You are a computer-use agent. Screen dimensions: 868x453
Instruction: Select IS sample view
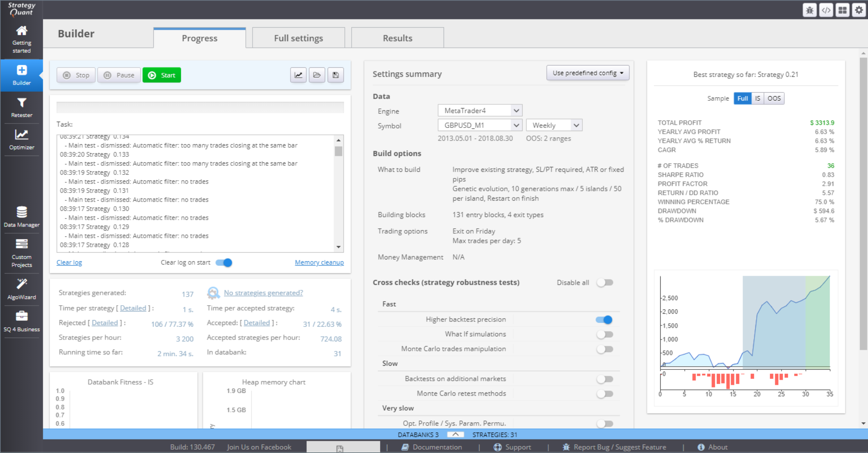tap(758, 99)
